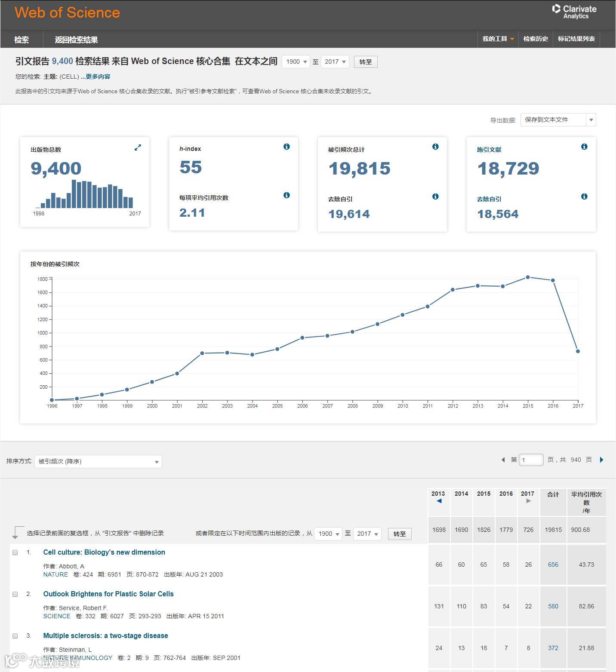Open article Multiple sclerosis: a two-stage disease
This screenshot has width=616, height=672.
(106, 636)
